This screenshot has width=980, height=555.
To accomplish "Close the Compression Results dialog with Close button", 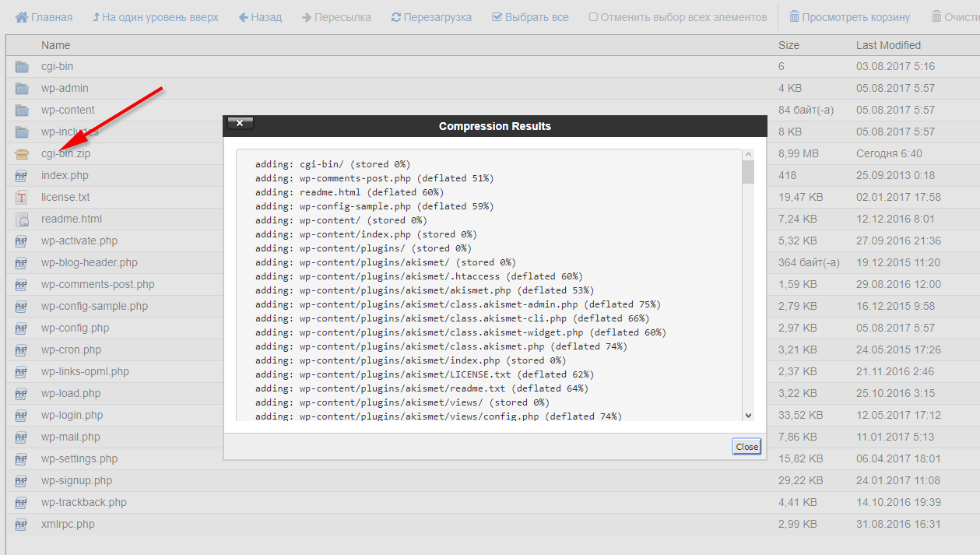I will [746, 447].
